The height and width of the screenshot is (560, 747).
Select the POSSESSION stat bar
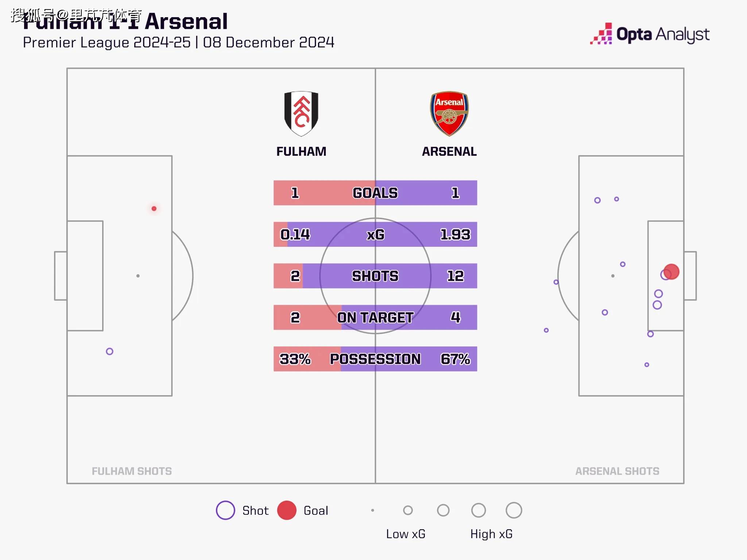(x=375, y=359)
